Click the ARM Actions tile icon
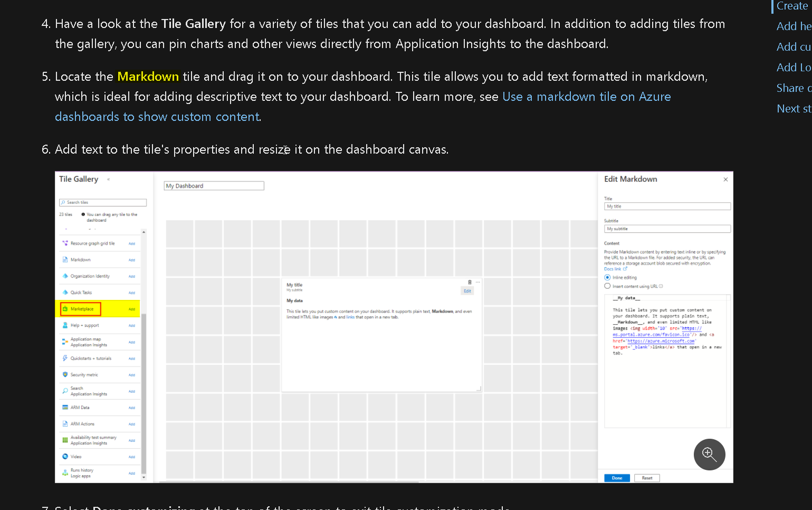This screenshot has height=510, width=812. pyautogui.click(x=64, y=423)
